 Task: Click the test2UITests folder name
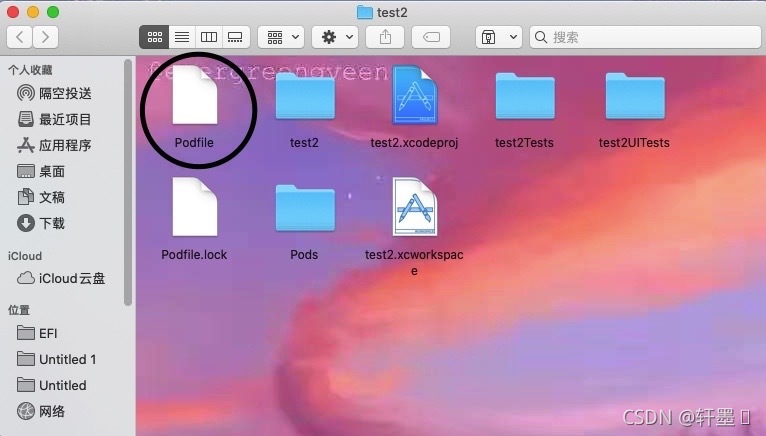pyautogui.click(x=634, y=143)
